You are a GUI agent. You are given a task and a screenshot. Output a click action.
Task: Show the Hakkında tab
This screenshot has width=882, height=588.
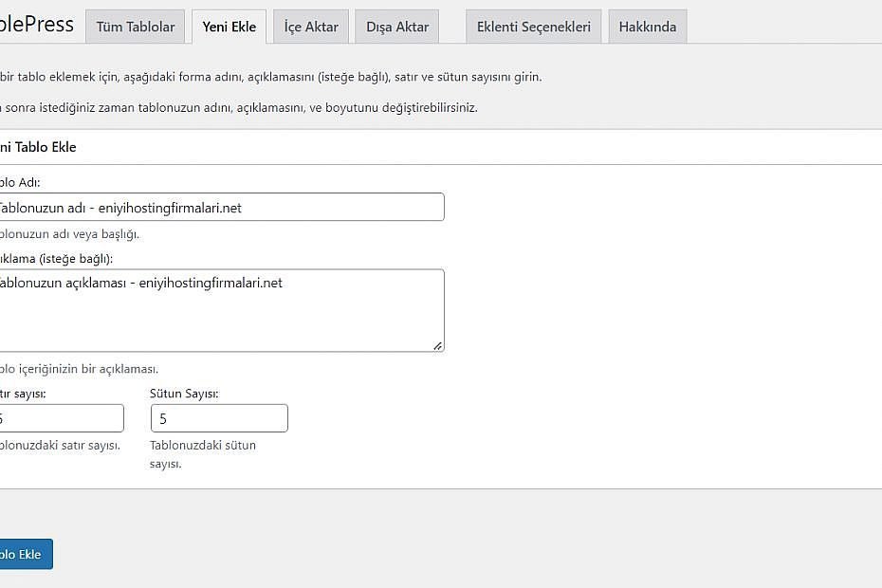(647, 27)
